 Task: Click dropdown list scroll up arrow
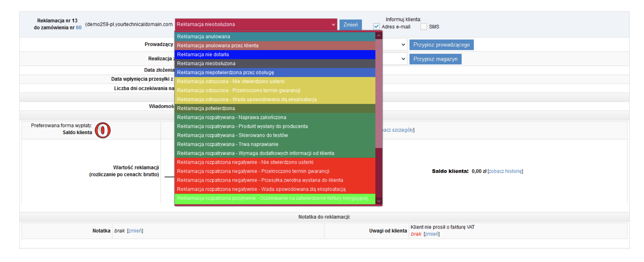(379, 35)
